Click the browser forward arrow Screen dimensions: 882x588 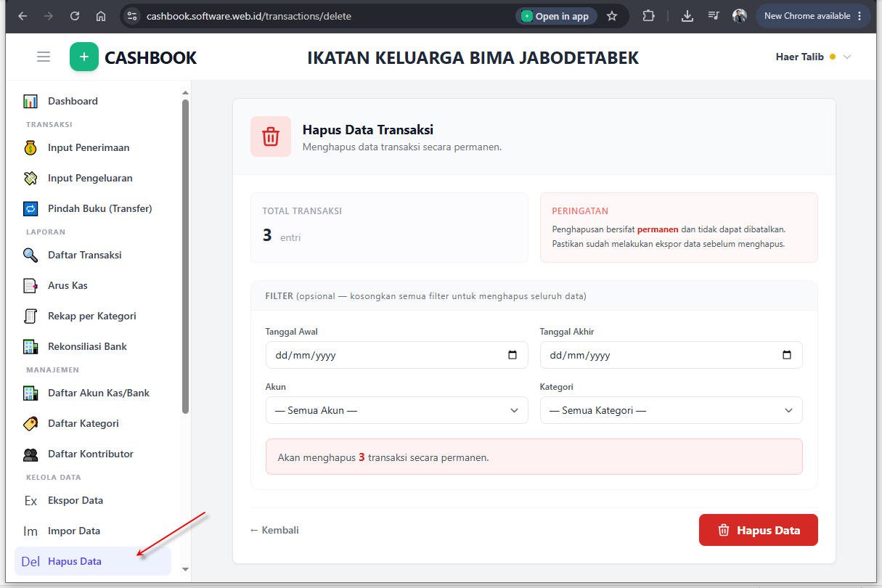[x=49, y=16]
